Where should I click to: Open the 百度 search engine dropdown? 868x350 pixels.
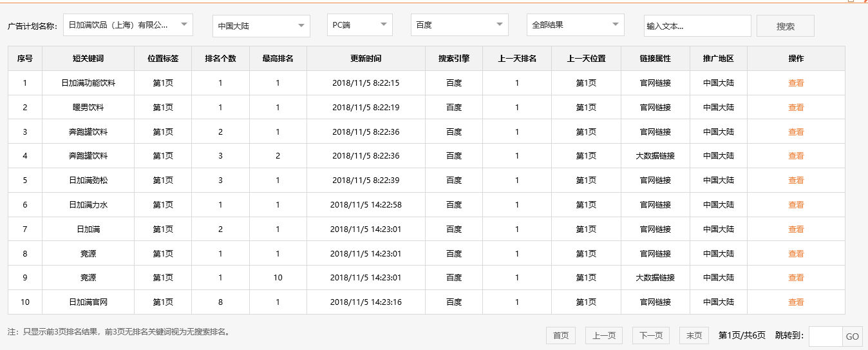(460, 25)
